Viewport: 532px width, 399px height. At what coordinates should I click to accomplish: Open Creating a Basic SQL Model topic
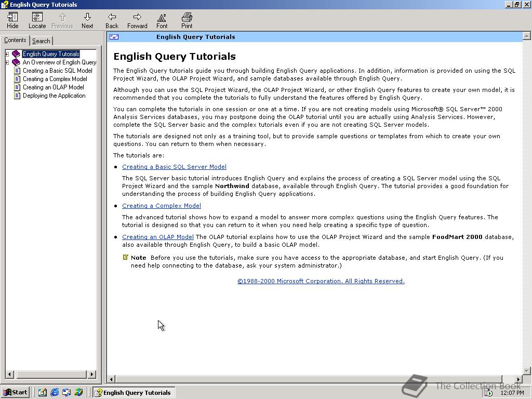click(57, 71)
